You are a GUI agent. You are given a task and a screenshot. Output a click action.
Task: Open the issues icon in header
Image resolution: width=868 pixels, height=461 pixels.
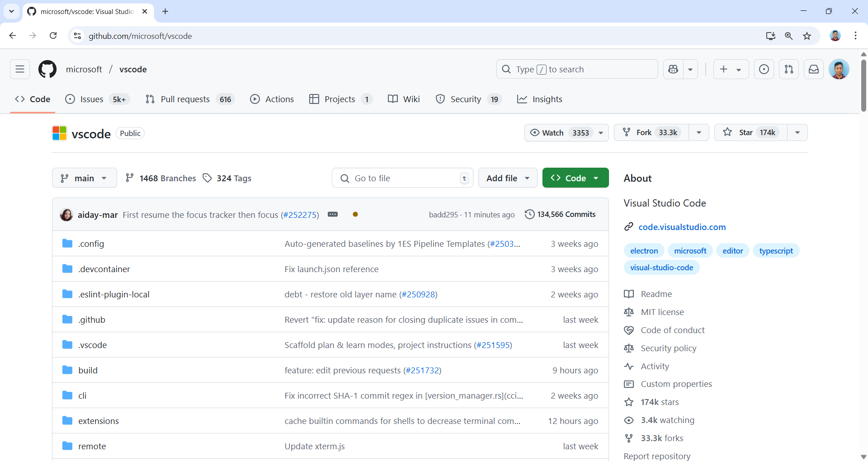(x=764, y=69)
